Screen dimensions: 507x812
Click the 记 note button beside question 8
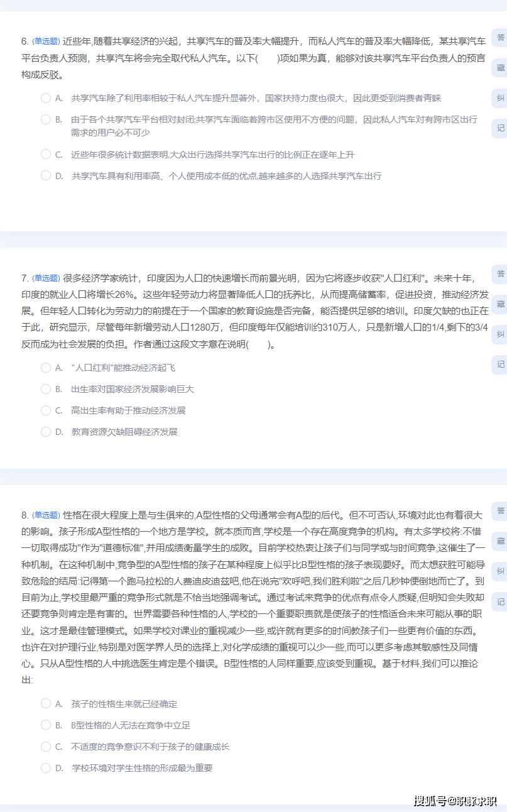tap(500, 601)
